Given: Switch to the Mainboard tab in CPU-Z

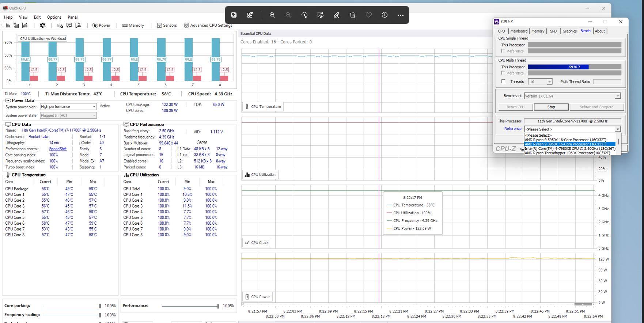Looking at the screenshot, I should click(x=519, y=31).
